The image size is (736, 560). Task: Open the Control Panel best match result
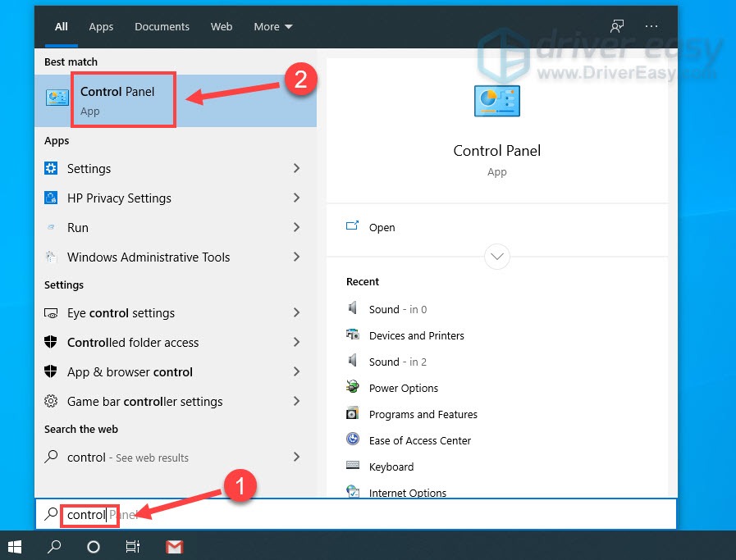click(x=117, y=101)
